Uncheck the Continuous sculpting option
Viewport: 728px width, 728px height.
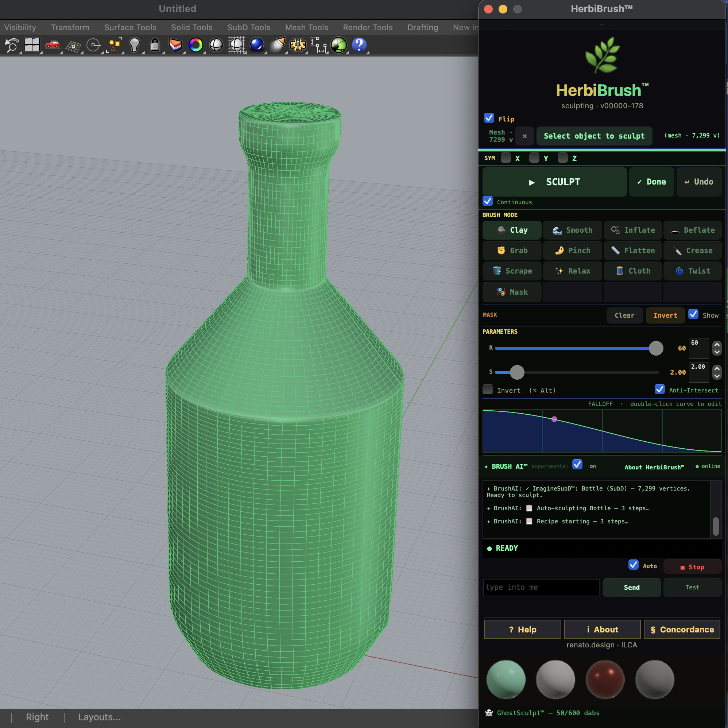488,201
